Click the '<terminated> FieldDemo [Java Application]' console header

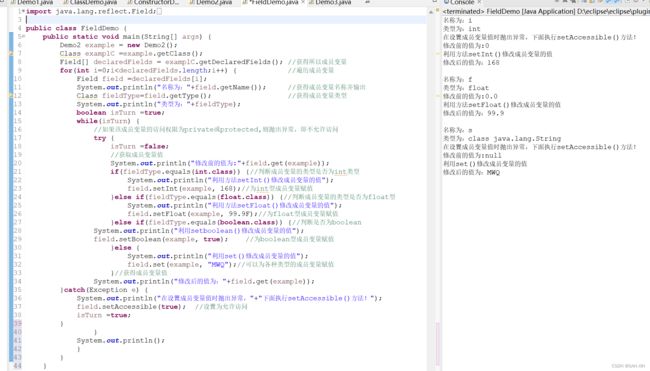546,12
